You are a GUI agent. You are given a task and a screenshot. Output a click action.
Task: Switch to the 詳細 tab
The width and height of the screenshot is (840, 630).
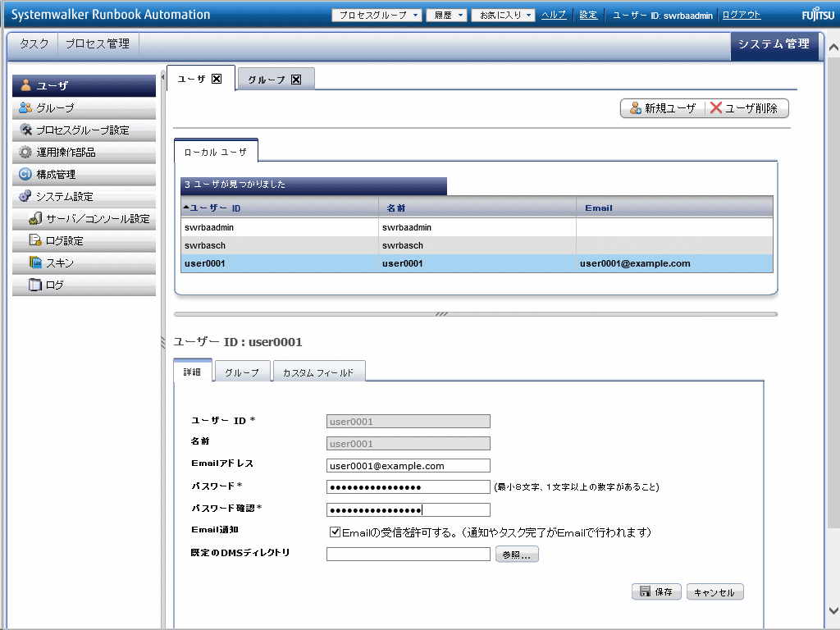click(192, 372)
